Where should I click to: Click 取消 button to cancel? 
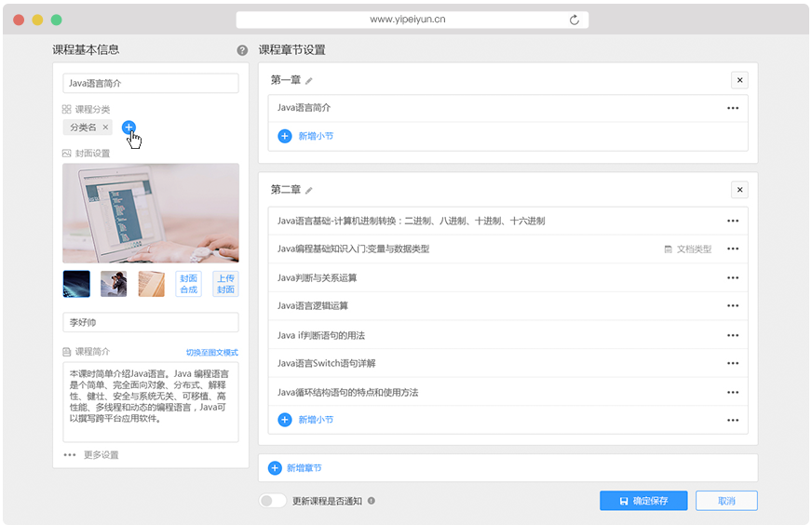click(726, 501)
